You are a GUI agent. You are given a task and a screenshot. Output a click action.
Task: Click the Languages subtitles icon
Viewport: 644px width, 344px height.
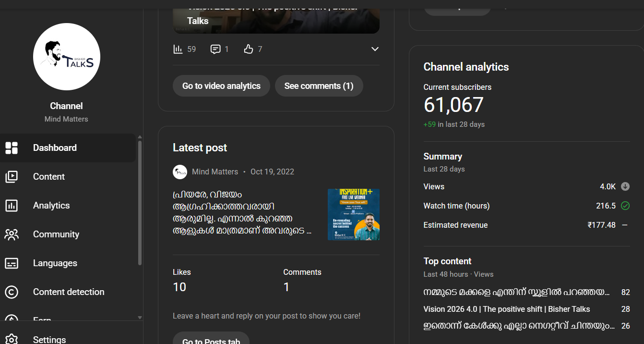(12, 263)
